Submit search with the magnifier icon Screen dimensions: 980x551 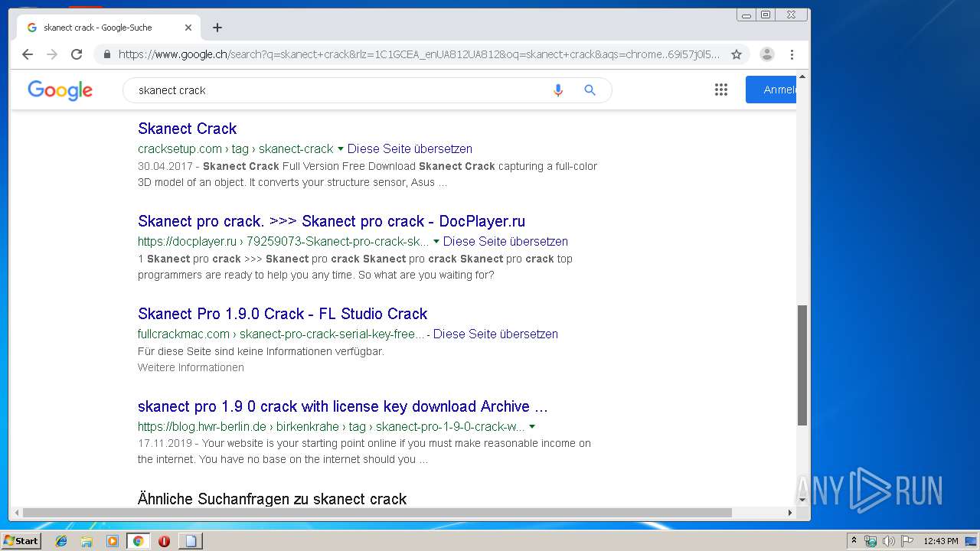tap(590, 90)
